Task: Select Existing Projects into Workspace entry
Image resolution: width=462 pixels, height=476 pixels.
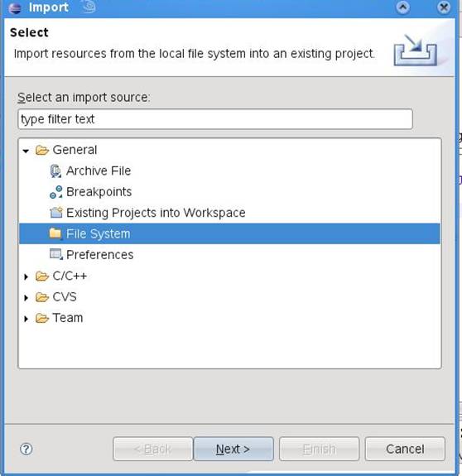Action: [x=156, y=213]
